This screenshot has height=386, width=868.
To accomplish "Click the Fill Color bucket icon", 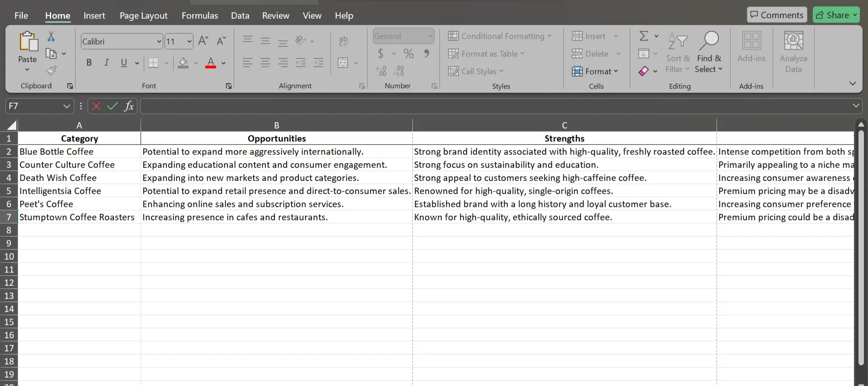I will coord(183,63).
